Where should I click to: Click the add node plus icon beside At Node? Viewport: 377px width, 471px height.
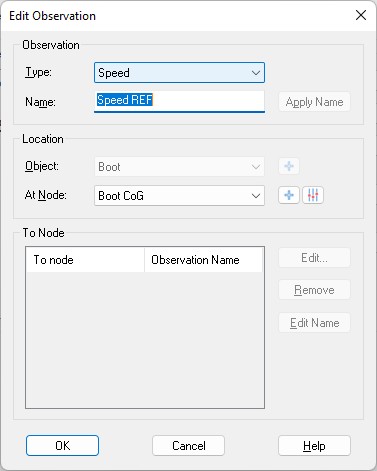pos(289,195)
